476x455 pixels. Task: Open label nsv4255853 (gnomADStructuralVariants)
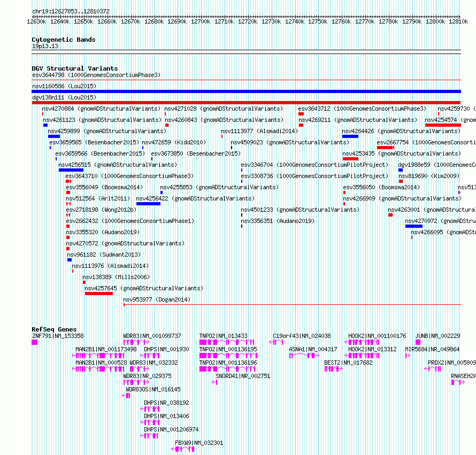tap(219, 187)
